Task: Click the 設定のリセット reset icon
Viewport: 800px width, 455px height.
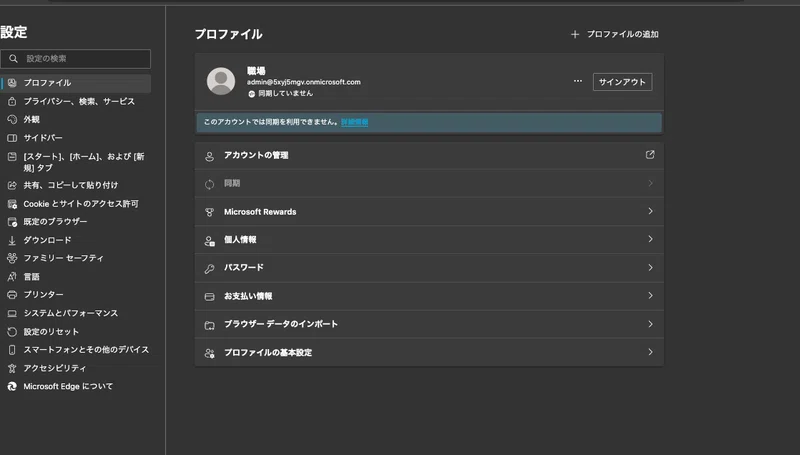Action: [x=12, y=332]
